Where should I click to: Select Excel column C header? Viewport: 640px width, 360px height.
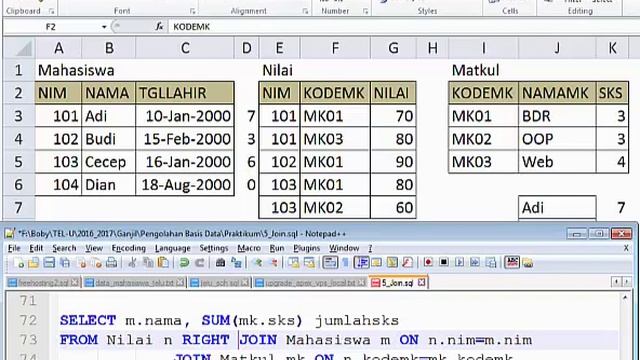click(185, 48)
